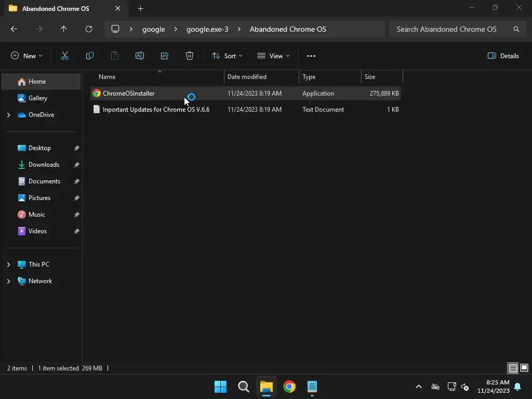532x399 pixels.
Task: Open the Windows Start menu
Action: point(220,387)
